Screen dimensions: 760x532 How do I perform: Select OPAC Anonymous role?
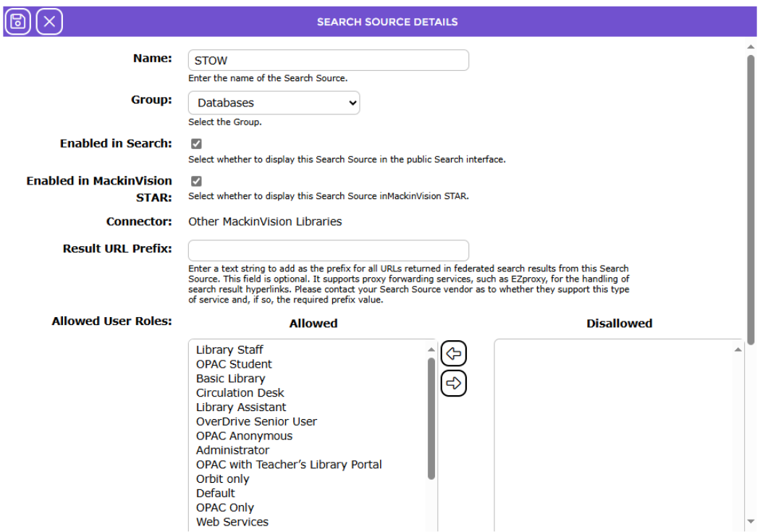tap(245, 436)
